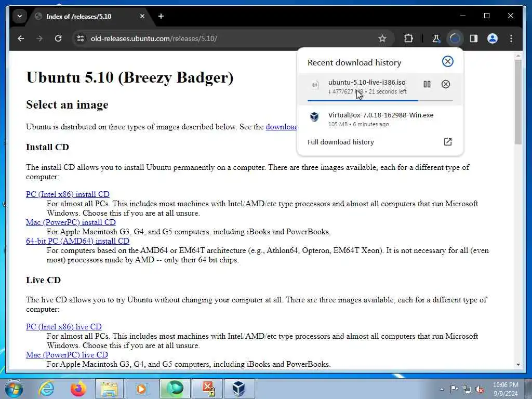Click the ISO file type icon
This screenshot has width=532, height=399.
315,85
